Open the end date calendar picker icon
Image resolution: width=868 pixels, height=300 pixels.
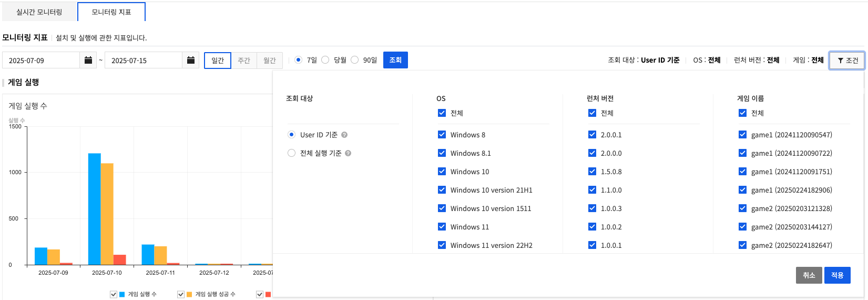click(190, 61)
